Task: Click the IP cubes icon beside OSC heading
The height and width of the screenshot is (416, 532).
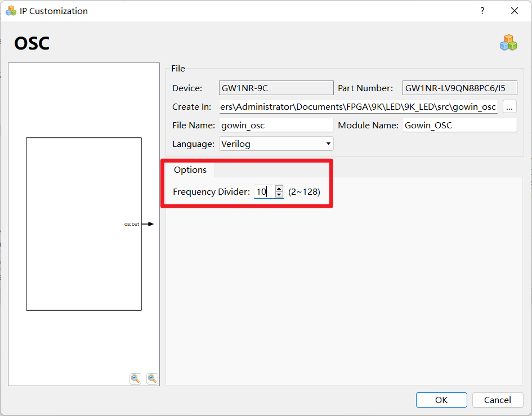Action: (508, 43)
